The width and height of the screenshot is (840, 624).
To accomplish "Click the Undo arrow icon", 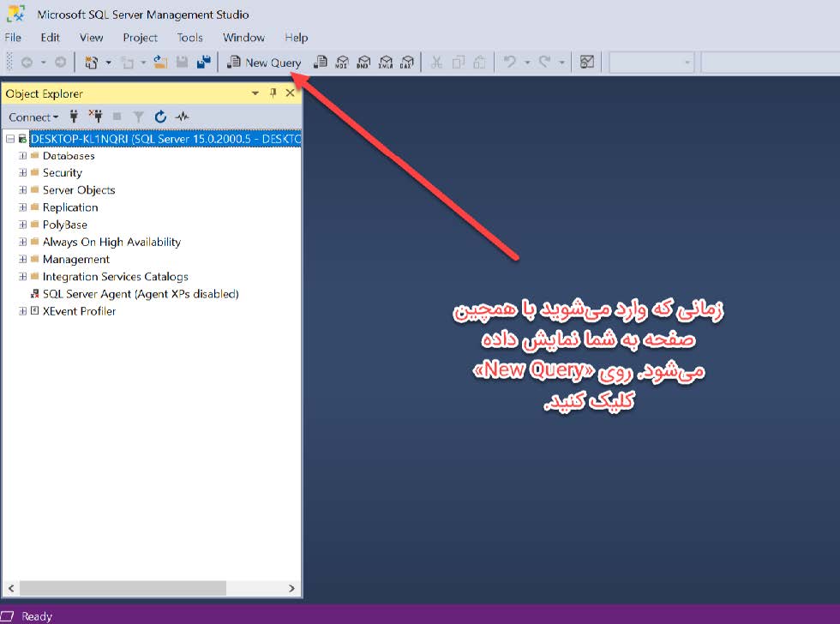I will (x=509, y=62).
